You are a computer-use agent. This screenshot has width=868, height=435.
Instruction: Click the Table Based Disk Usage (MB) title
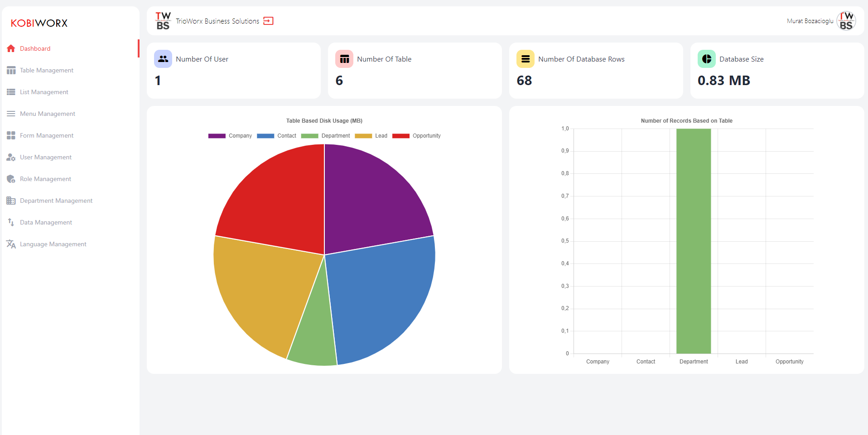click(324, 121)
